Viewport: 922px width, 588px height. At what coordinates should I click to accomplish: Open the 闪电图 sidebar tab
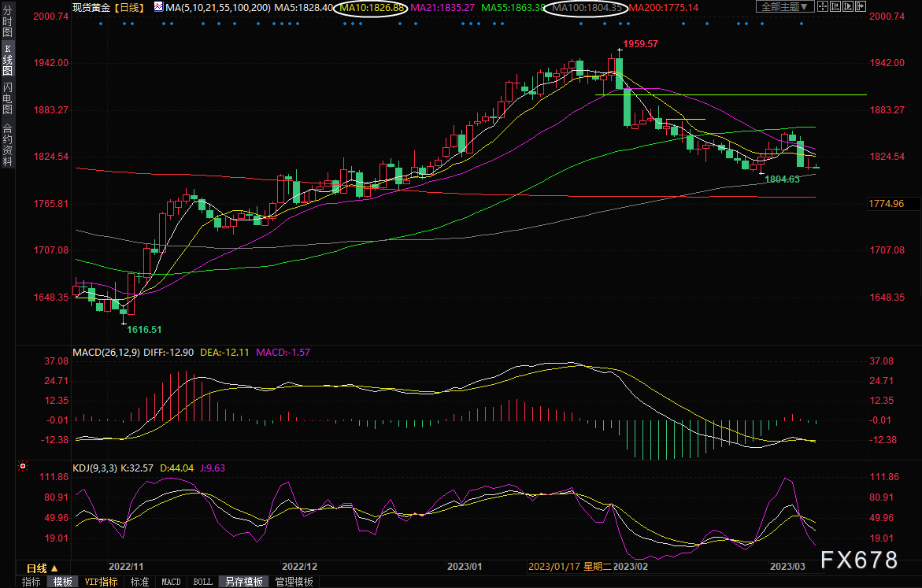click(8, 98)
